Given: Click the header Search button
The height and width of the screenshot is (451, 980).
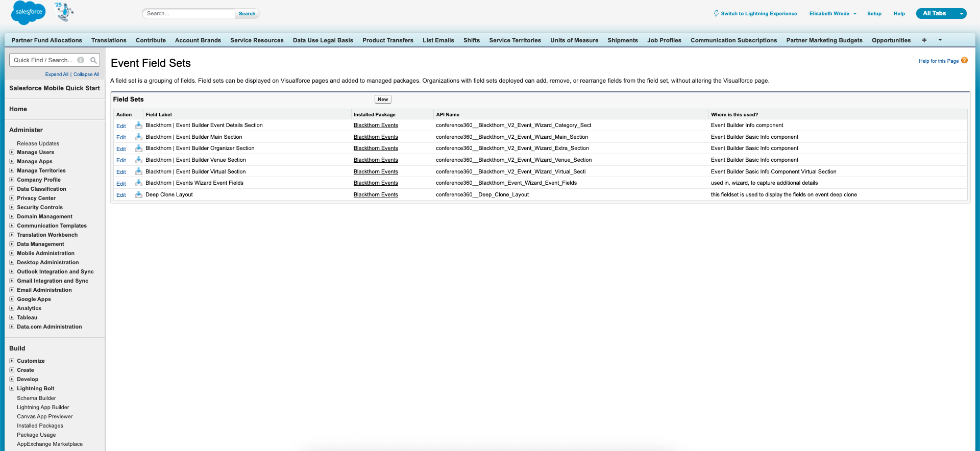Looking at the screenshot, I should 247,14.
